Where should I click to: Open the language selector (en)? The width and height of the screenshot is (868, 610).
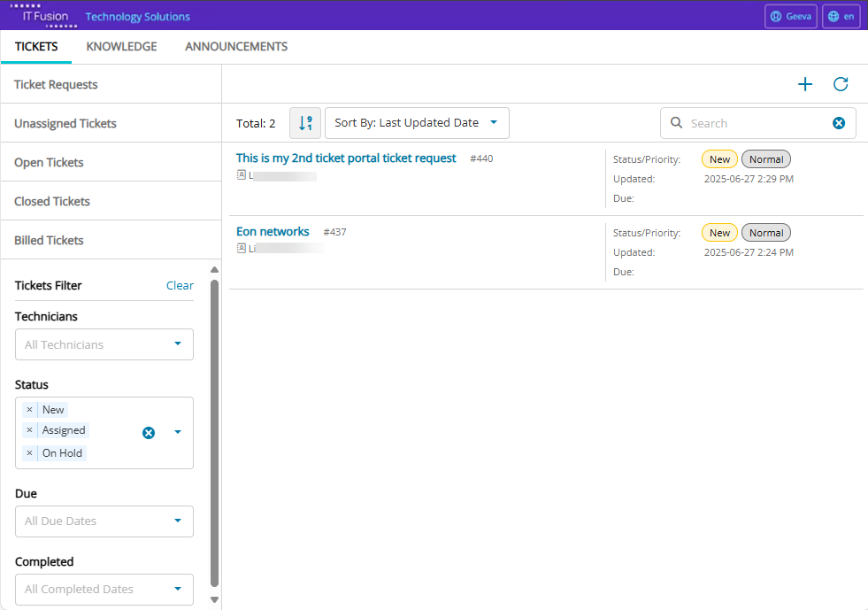[x=841, y=16]
